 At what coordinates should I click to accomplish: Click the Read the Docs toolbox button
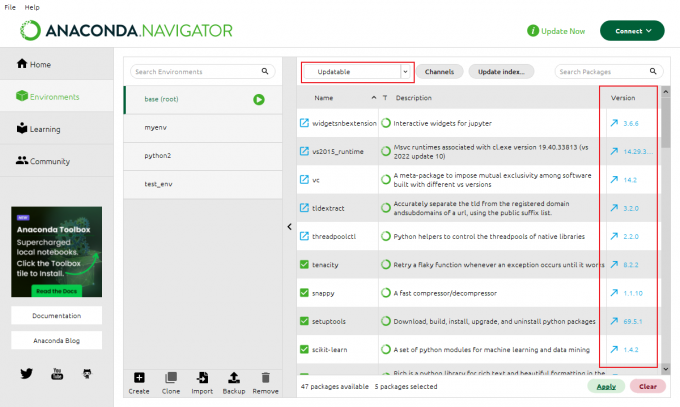[x=56, y=291]
